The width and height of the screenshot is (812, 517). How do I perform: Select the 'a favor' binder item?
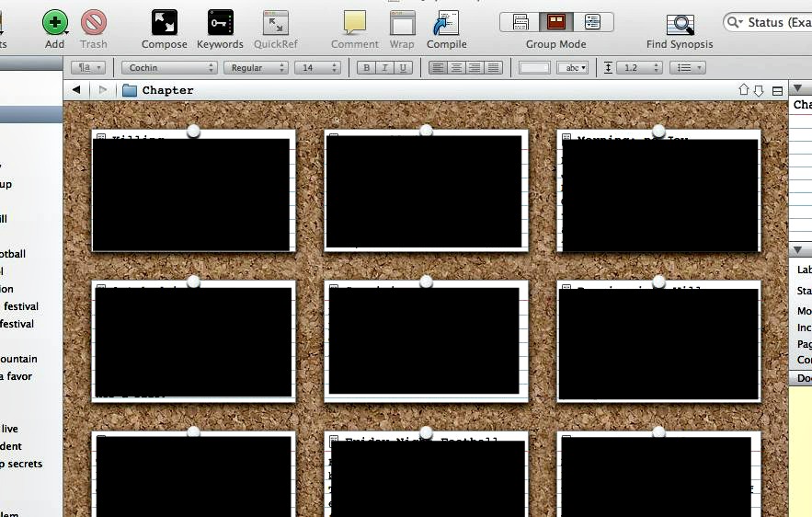tap(16, 376)
